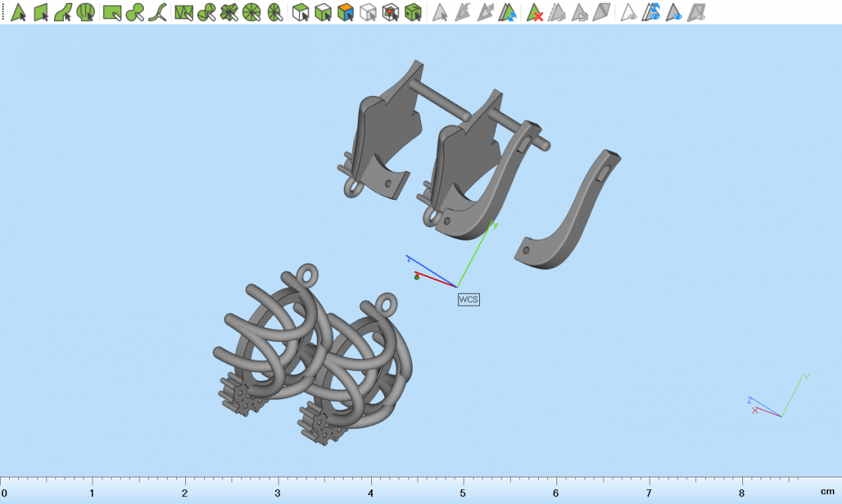The image size is (842, 504).
Task: Click the orange and blue cube icon
Action: click(x=345, y=12)
